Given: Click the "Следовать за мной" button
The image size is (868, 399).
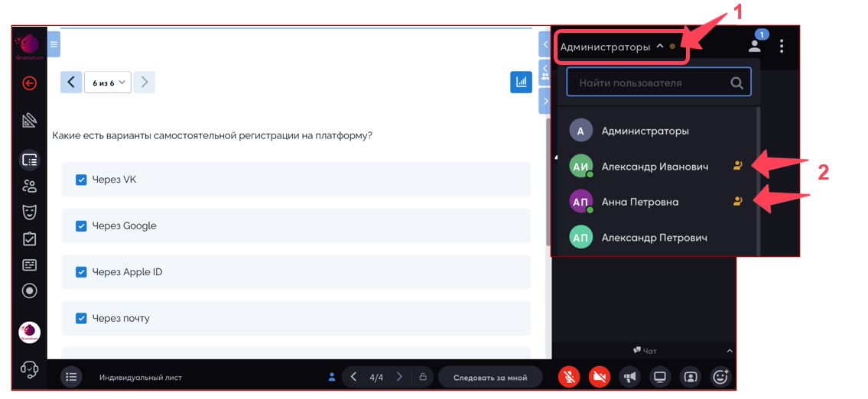Looking at the screenshot, I should pyautogui.click(x=490, y=378).
